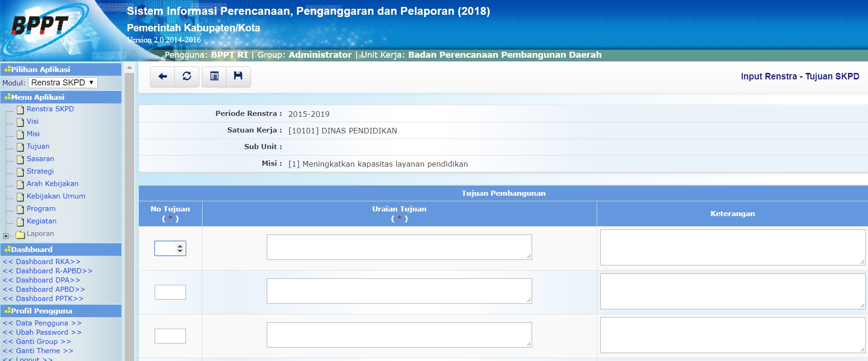Open Renstra SKPD menu item
This screenshot has width=868, height=361.
pos(50,109)
